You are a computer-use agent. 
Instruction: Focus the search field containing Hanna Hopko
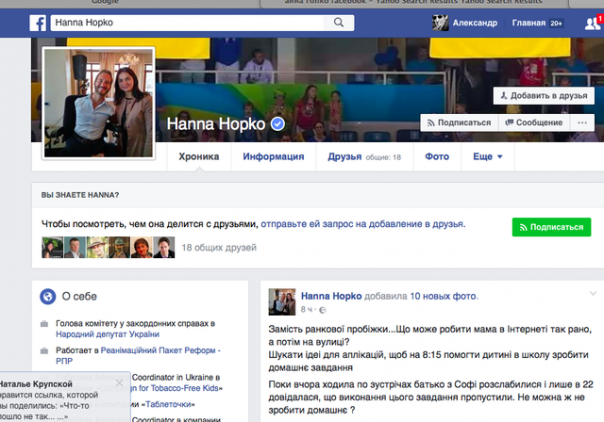[187, 23]
